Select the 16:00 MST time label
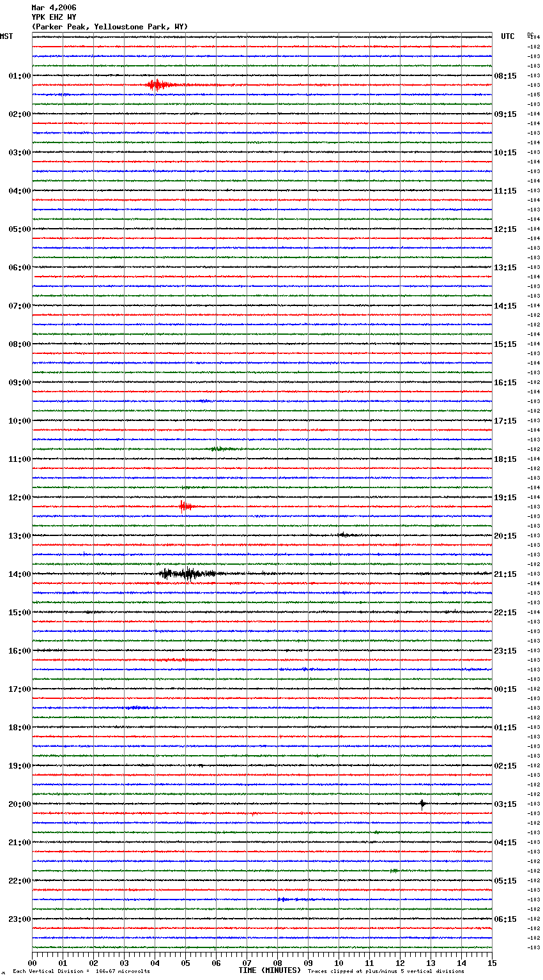This screenshot has width=543, height=980. [20, 651]
